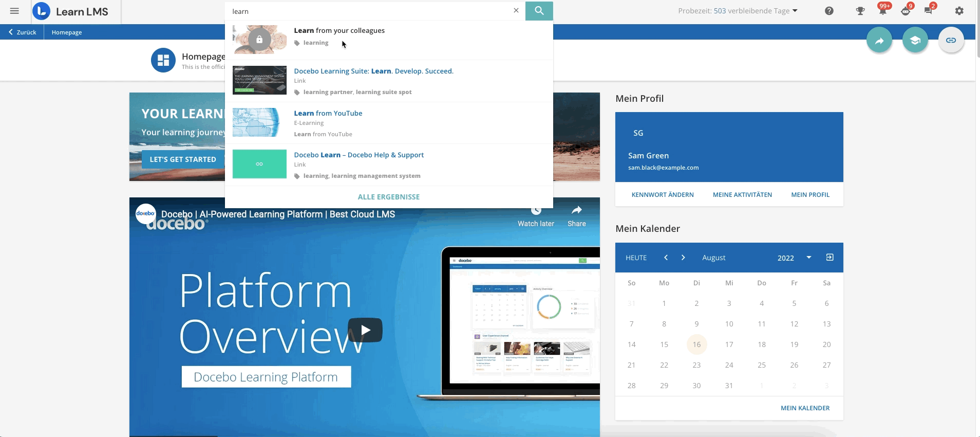Open the trophy gamification icon
The width and height of the screenshot is (980, 437).
coord(860,11)
